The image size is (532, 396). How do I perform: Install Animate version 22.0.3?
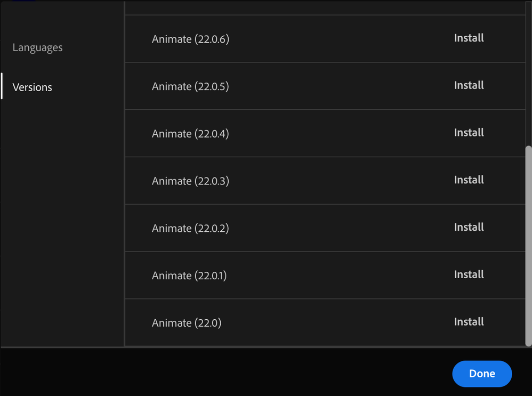pyautogui.click(x=469, y=180)
